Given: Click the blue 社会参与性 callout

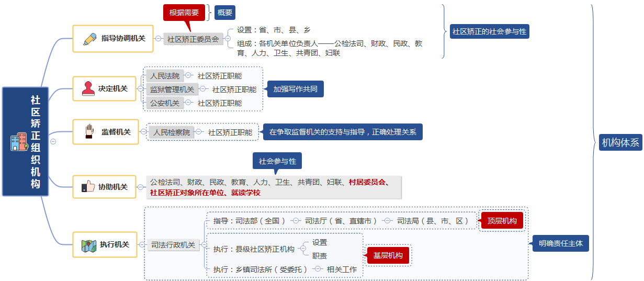Looking at the screenshot, I should 277,161.
